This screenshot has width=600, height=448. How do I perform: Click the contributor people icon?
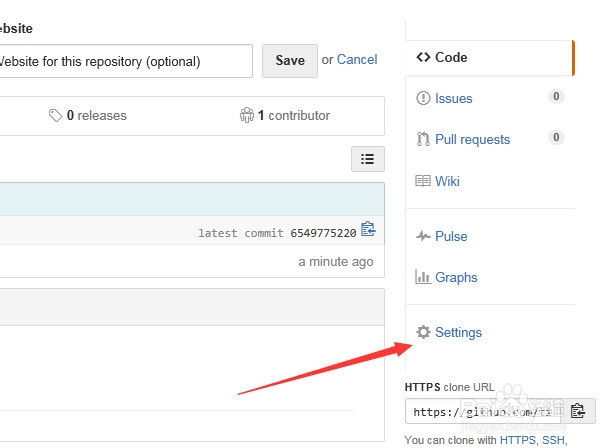247,115
